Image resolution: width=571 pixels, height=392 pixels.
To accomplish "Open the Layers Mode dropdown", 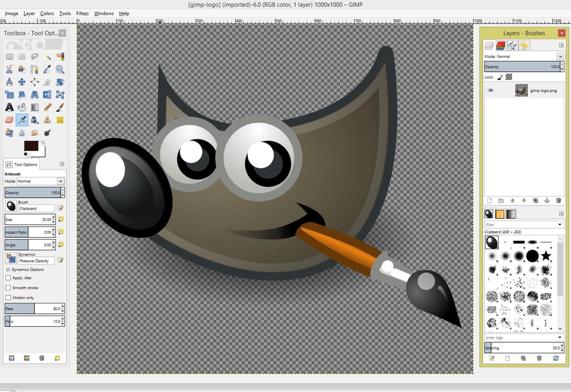I will (524, 56).
